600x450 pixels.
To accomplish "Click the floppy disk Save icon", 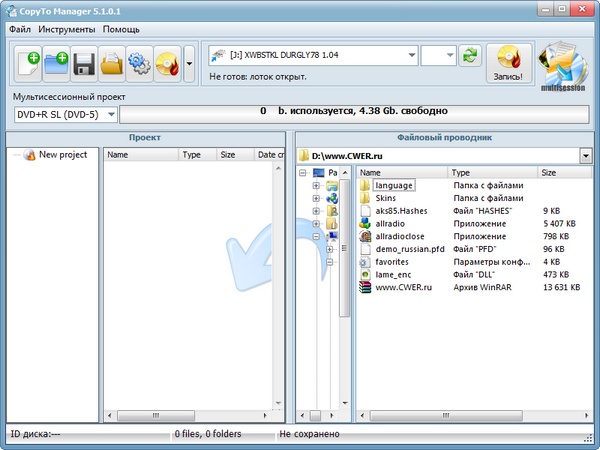I will click(83, 65).
